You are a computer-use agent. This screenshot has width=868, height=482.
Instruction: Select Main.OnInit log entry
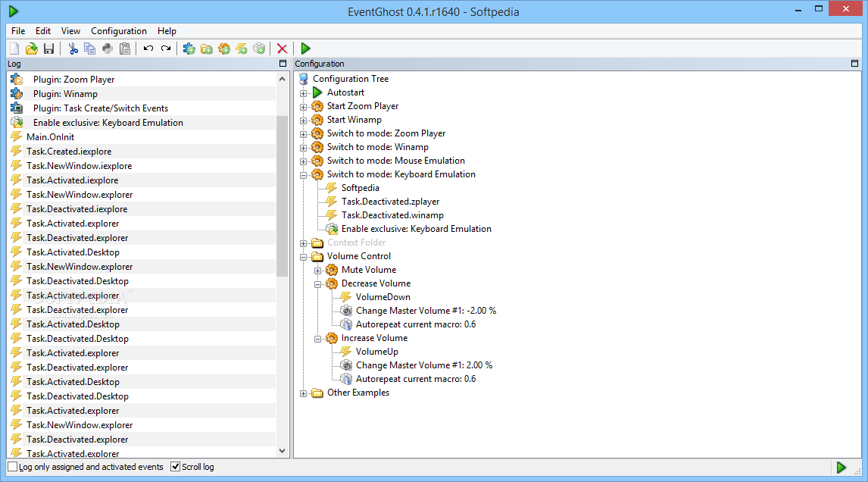(51, 137)
